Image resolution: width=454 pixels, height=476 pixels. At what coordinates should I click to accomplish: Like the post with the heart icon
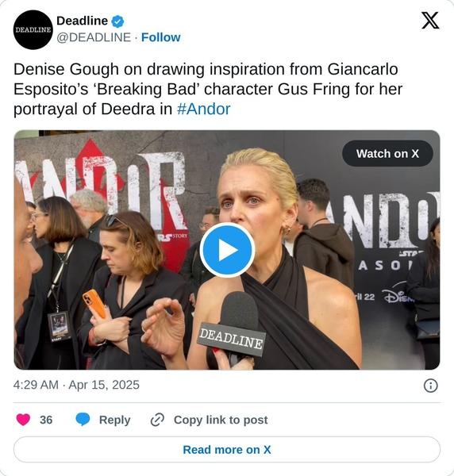pos(23,420)
